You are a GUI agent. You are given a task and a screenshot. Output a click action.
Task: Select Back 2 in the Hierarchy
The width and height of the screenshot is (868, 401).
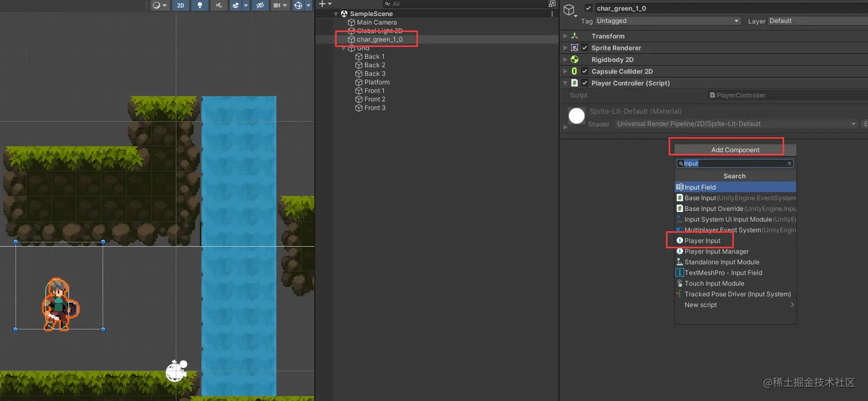[374, 65]
